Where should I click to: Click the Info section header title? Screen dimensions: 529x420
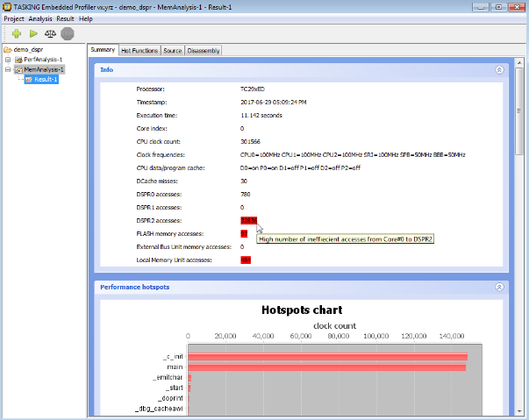click(107, 70)
